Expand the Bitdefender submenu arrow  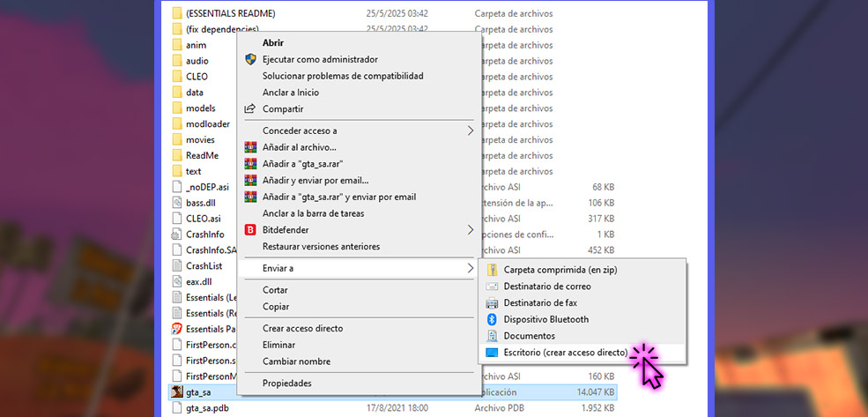[471, 230]
